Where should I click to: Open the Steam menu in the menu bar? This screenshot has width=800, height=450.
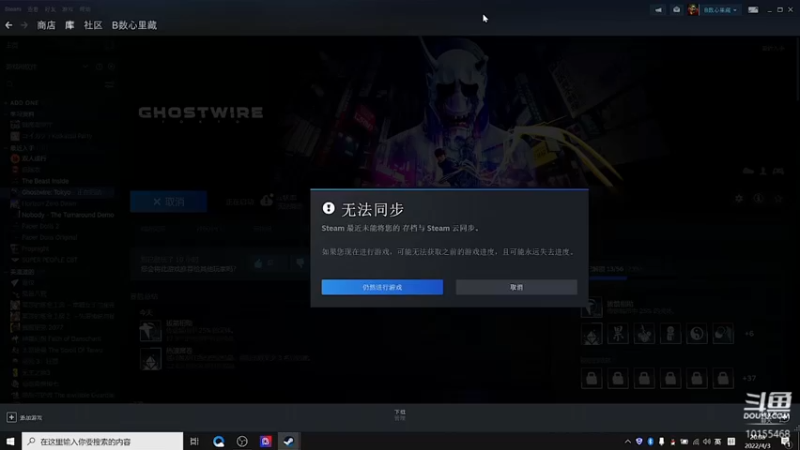point(13,9)
